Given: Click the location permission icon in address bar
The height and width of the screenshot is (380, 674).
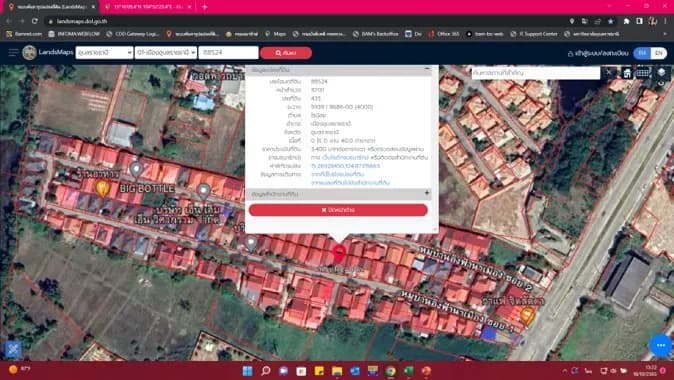Looking at the screenshot, I should [572, 21].
